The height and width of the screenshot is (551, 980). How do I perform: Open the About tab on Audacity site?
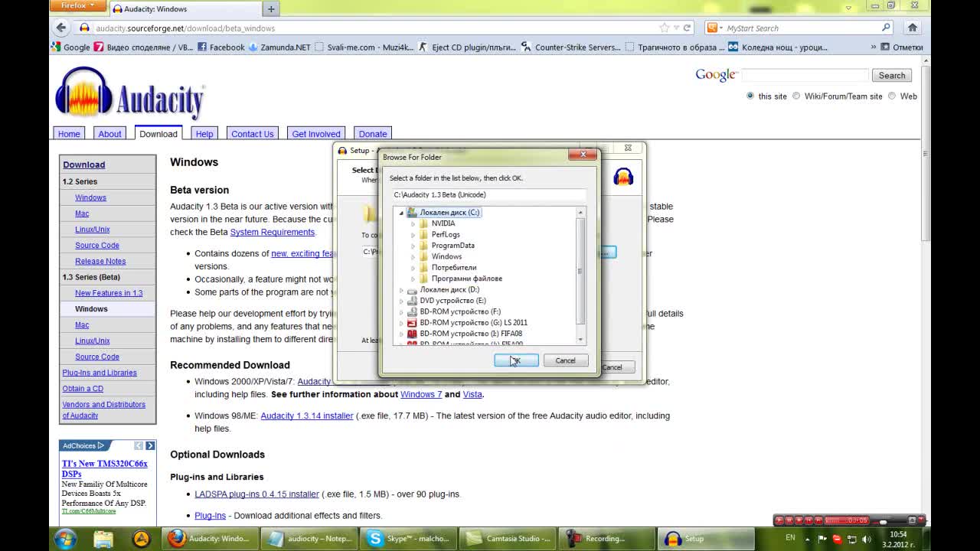coord(109,133)
